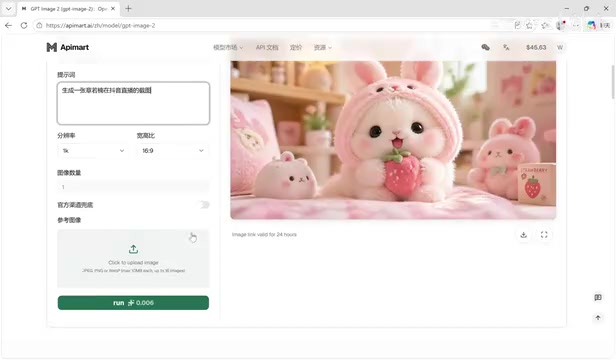
Task: Open the docs book icon
Action: pyautogui.click(x=598, y=297)
